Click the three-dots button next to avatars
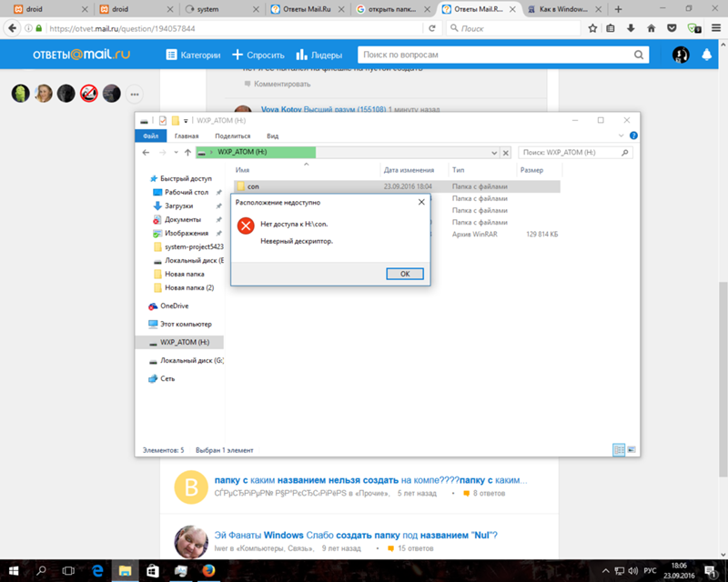Screen dimensions: 728x582 tap(135, 95)
